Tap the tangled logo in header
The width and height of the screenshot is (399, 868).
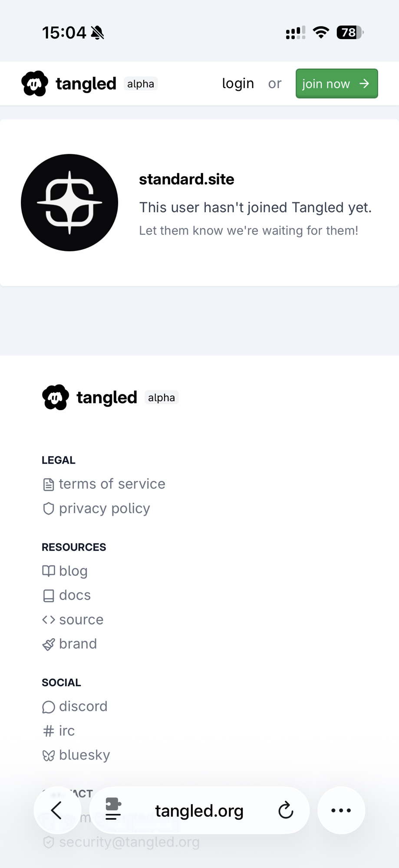(x=35, y=83)
